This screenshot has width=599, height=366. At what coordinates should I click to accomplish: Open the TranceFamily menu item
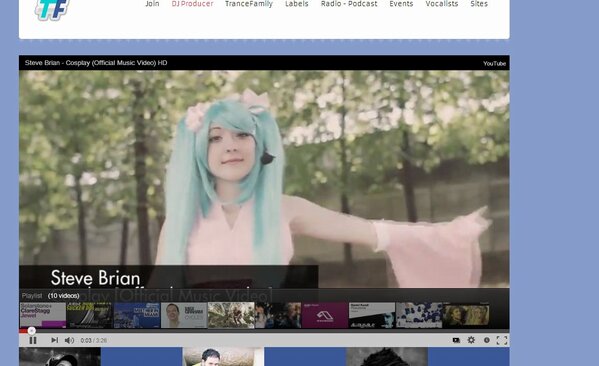coord(249,4)
